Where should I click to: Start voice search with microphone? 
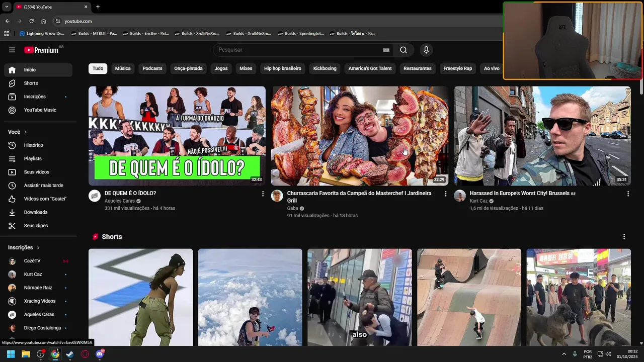[x=426, y=50]
